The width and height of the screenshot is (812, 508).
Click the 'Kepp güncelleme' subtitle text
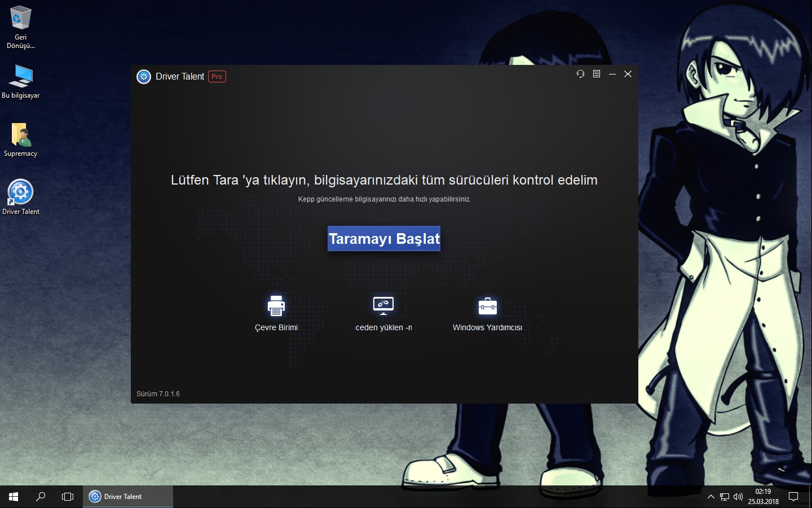point(384,199)
